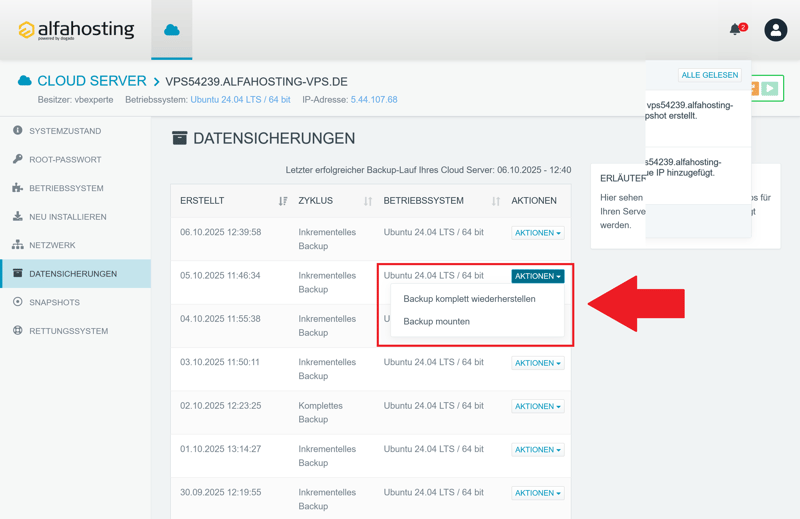The width and height of the screenshot is (800, 519).
Task: Open Rettungssystem in the sidebar
Action: pos(68,331)
